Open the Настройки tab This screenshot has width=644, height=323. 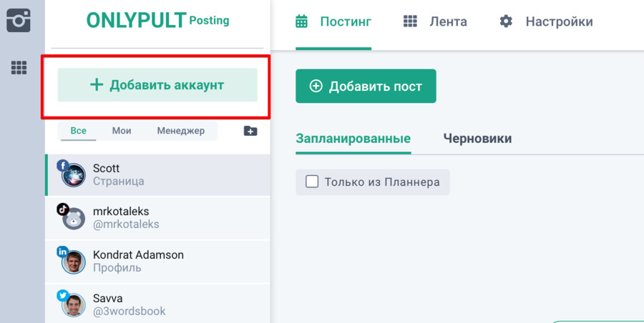(559, 21)
